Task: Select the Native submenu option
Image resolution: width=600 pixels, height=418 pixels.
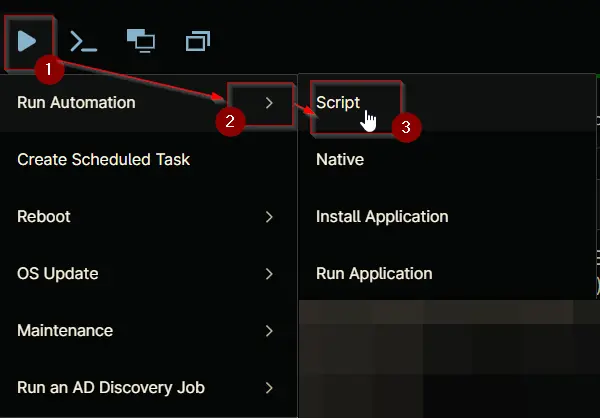Action: tap(447, 160)
